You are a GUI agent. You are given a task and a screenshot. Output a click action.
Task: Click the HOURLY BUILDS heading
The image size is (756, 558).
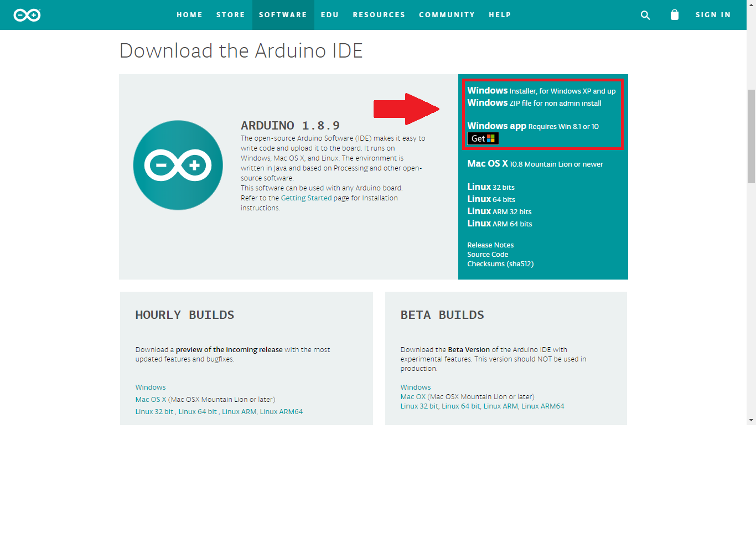(x=185, y=315)
